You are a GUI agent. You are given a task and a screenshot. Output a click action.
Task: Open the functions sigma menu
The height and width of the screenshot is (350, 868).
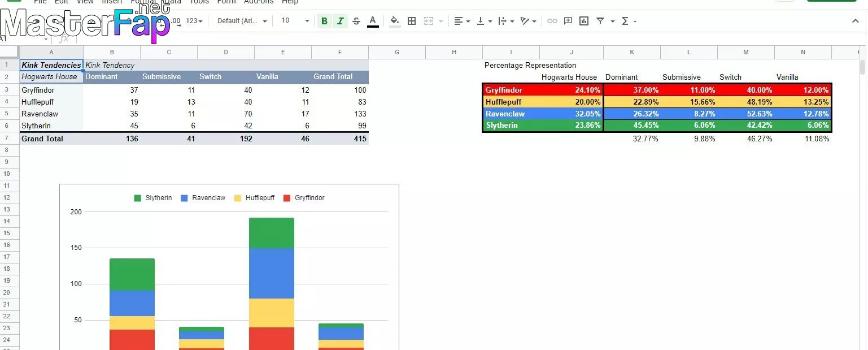[629, 21]
